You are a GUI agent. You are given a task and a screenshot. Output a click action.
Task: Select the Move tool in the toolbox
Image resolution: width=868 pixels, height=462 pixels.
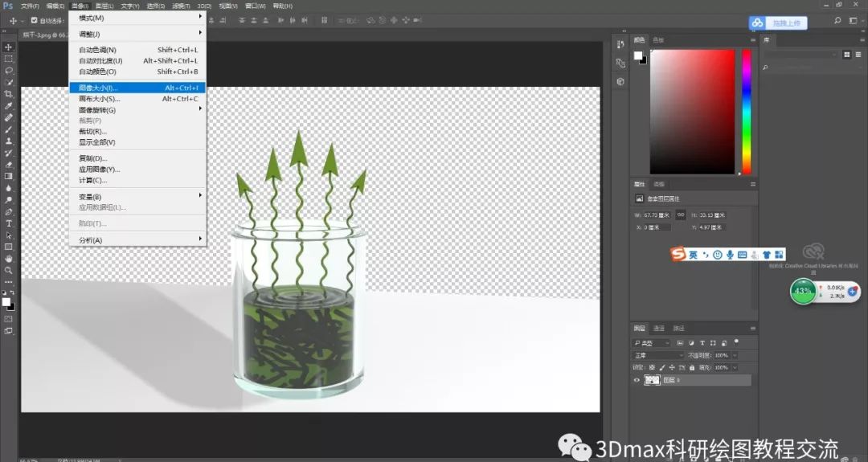[x=9, y=47]
